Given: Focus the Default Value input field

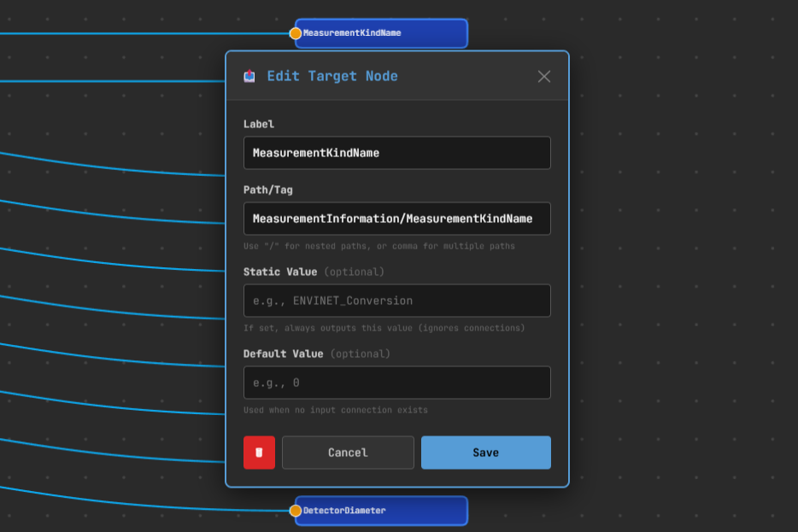Looking at the screenshot, I should click(x=396, y=383).
